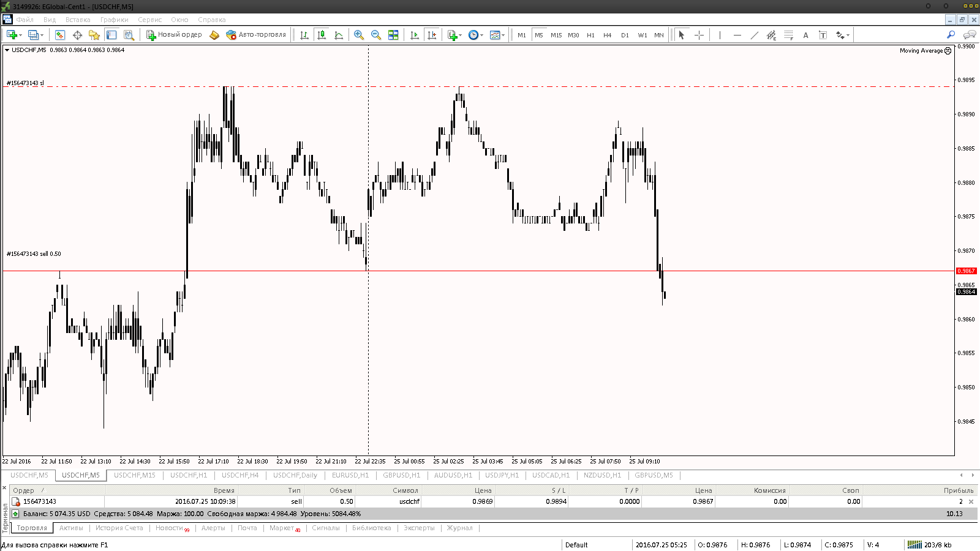Image resolution: width=980 pixels, height=551 pixels.
Task: Toggle chart shift icon
Action: pyautogui.click(x=432, y=35)
